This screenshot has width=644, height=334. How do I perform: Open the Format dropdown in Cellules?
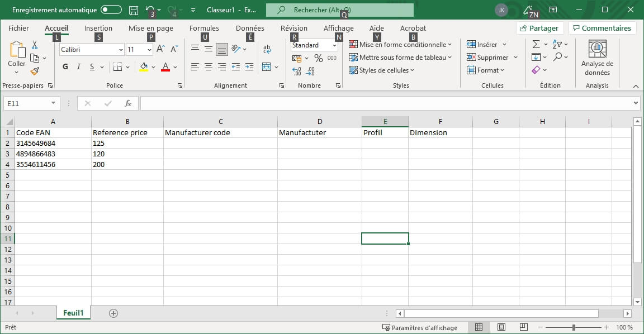click(x=485, y=70)
